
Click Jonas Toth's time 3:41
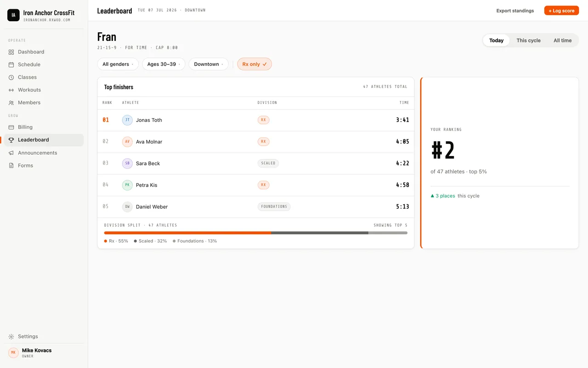click(x=402, y=120)
